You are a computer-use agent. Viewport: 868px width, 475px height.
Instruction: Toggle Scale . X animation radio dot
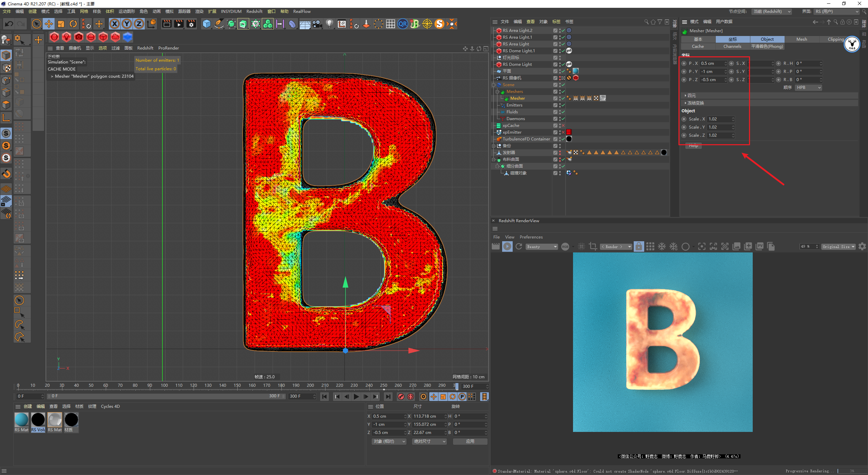(684, 119)
